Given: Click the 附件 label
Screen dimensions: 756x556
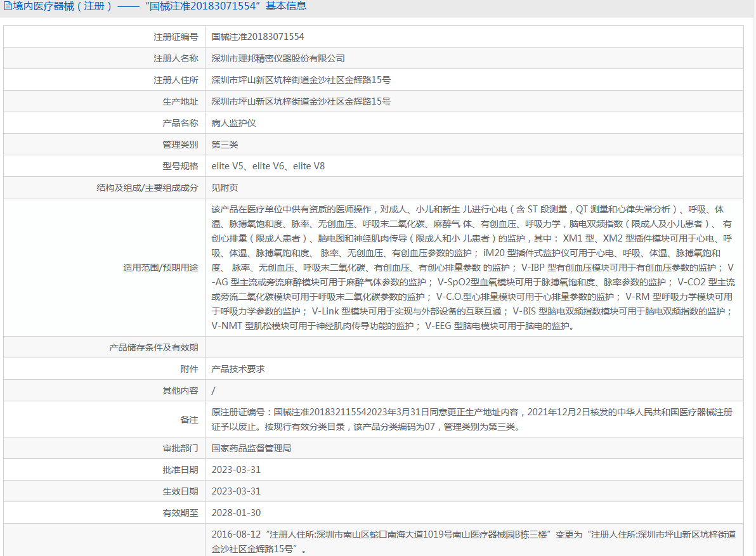Looking at the screenshot, I should pyautogui.click(x=190, y=369).
